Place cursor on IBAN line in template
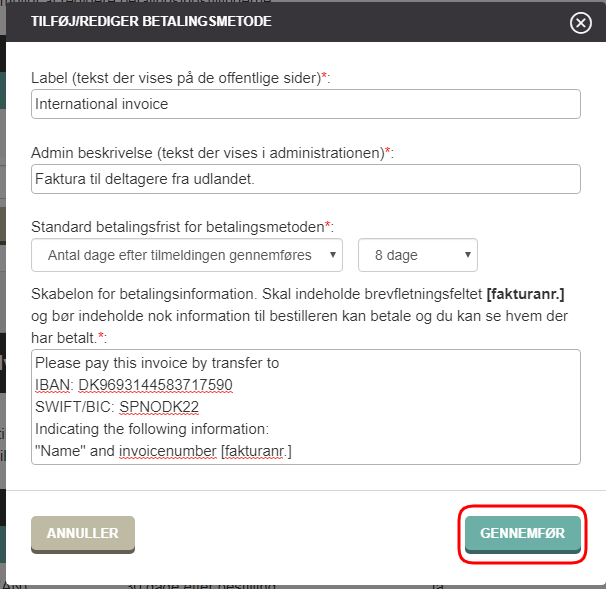The width and height of the screenshot is (606, 589). tap(134, 385)
